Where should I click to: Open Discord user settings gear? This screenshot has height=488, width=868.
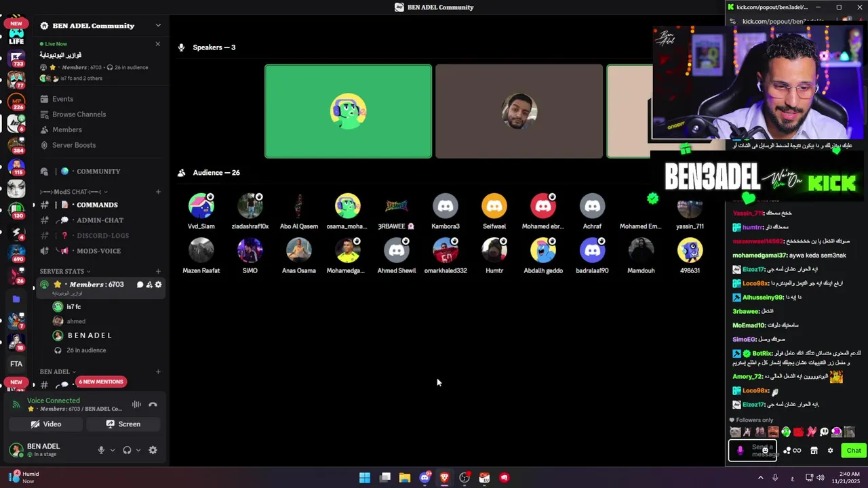(153, 450)
